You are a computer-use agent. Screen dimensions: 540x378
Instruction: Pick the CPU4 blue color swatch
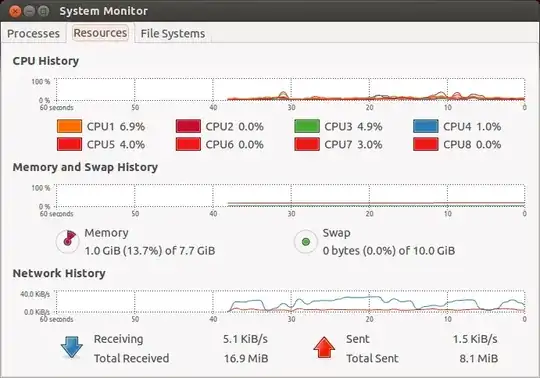[x=426, y=126]
